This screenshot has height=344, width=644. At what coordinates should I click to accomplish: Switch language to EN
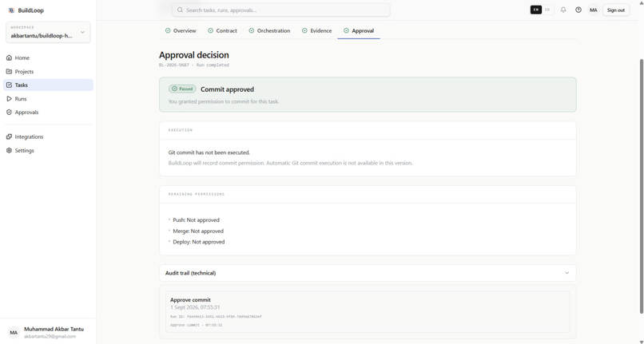[536, 10]
